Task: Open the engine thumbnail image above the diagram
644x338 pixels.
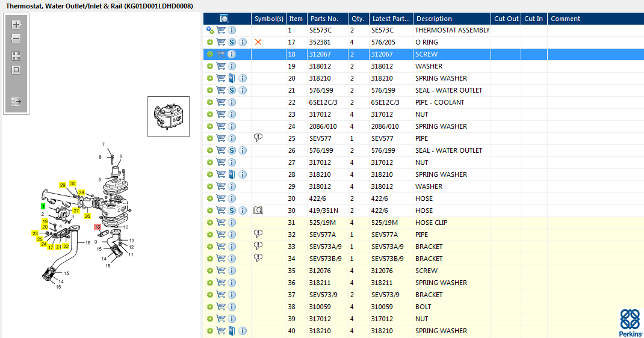Action: (169, 117)
